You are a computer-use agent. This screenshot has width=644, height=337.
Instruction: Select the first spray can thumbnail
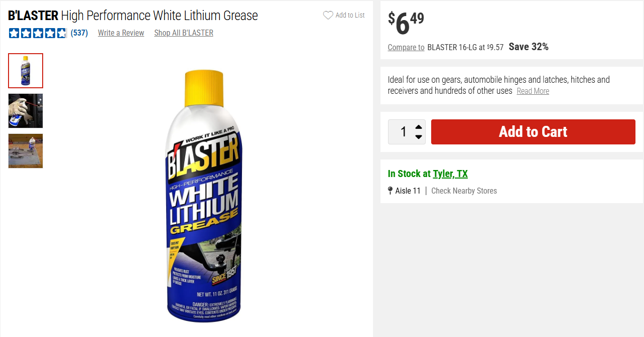pyautogui.click(x=26, y=71)
